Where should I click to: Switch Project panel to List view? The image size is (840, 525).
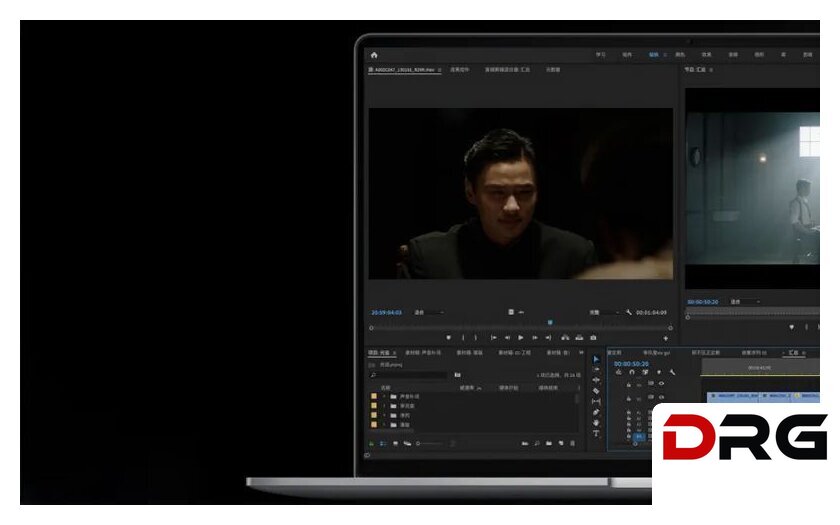pos(383,444)
